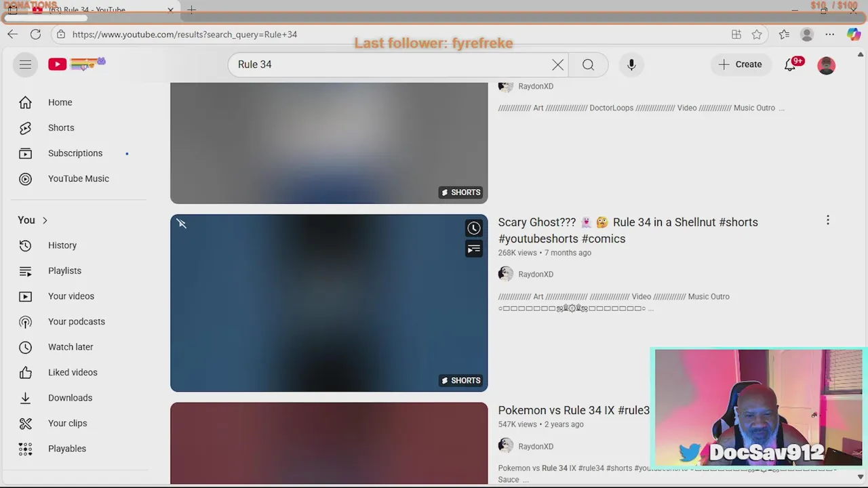Open a new browser tab
This screenshot has height=488, width=868.
192,9
